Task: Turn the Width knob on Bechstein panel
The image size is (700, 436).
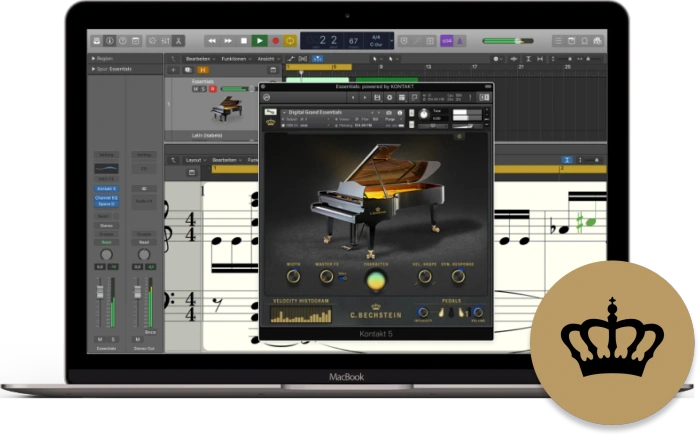Action: (293, 276)
